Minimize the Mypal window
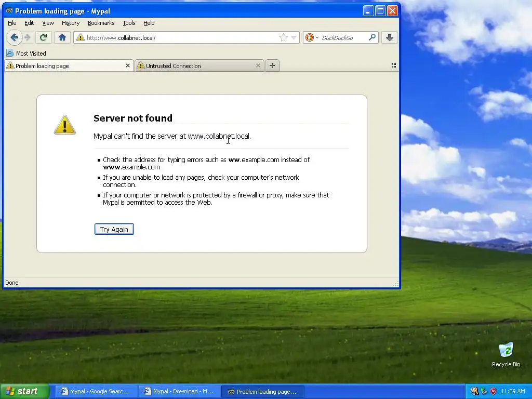The image size is (532, 399). pos(368,11)
